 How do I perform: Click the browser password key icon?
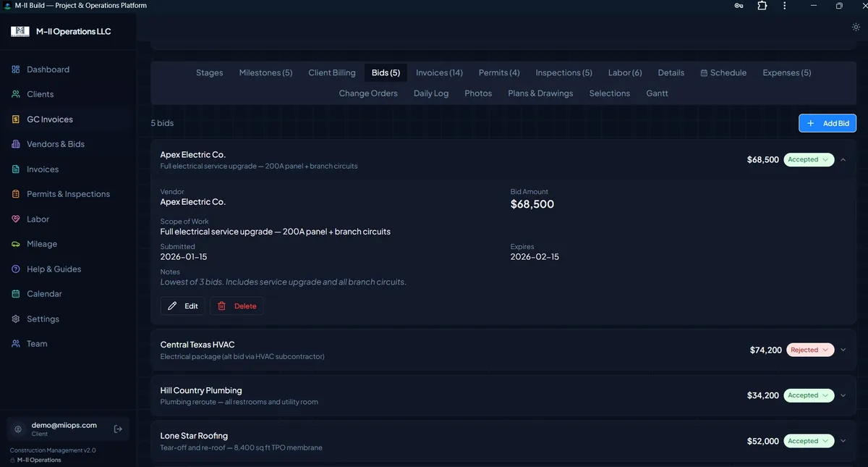click(739, 6)
